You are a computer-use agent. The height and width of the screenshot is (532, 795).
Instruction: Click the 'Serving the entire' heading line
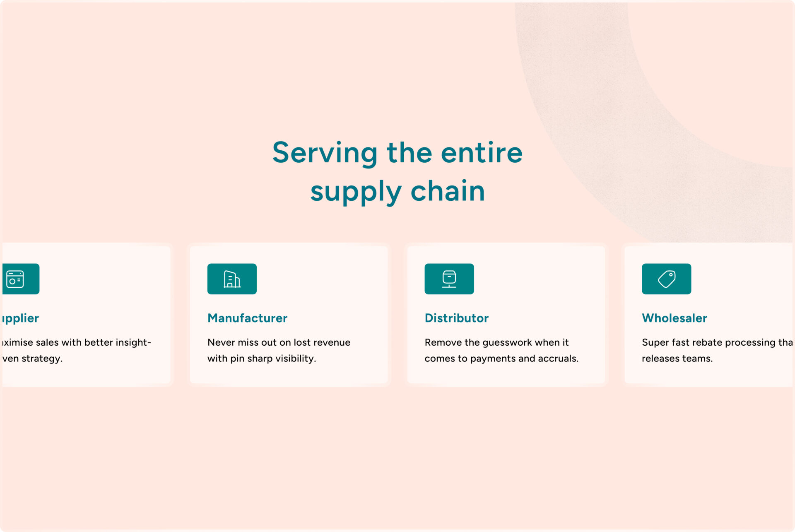point(397,153)
